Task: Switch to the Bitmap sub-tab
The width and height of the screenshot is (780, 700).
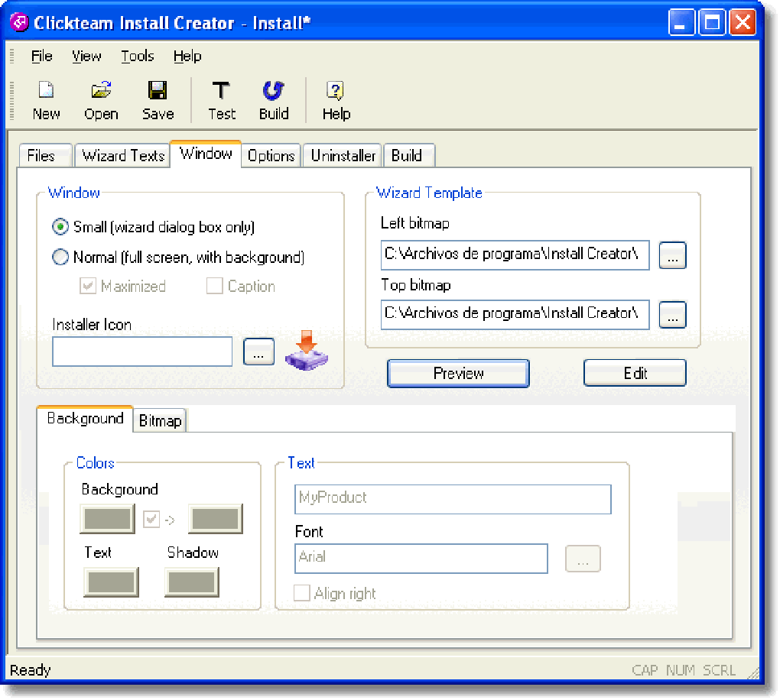Action: pos(160,420)
